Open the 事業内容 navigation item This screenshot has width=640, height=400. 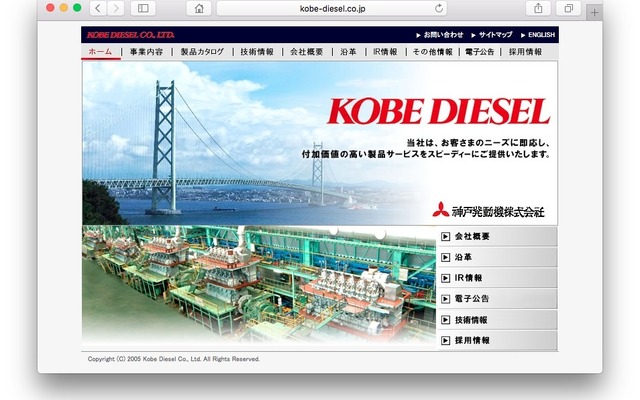(x=147, y=52)
